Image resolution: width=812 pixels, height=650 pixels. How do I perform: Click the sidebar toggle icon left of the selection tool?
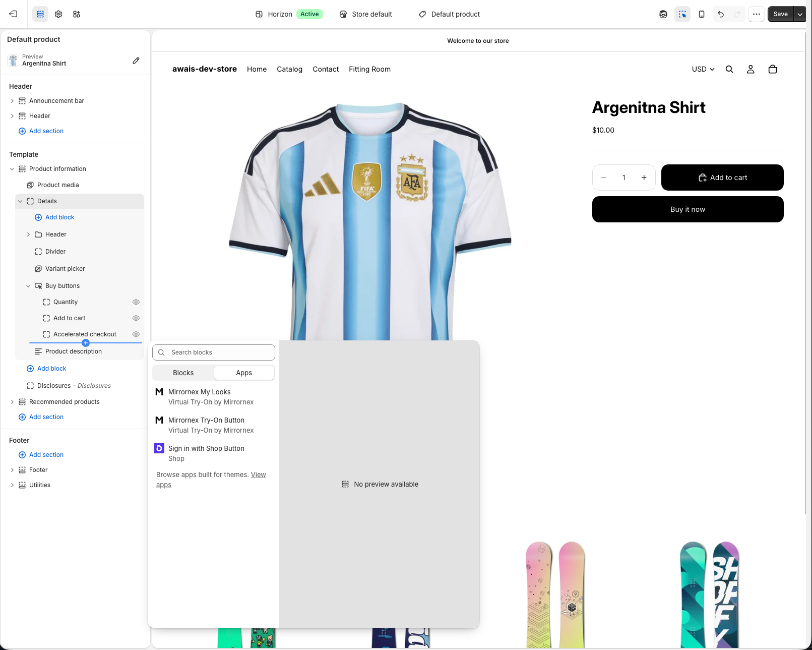coord(663,14)
